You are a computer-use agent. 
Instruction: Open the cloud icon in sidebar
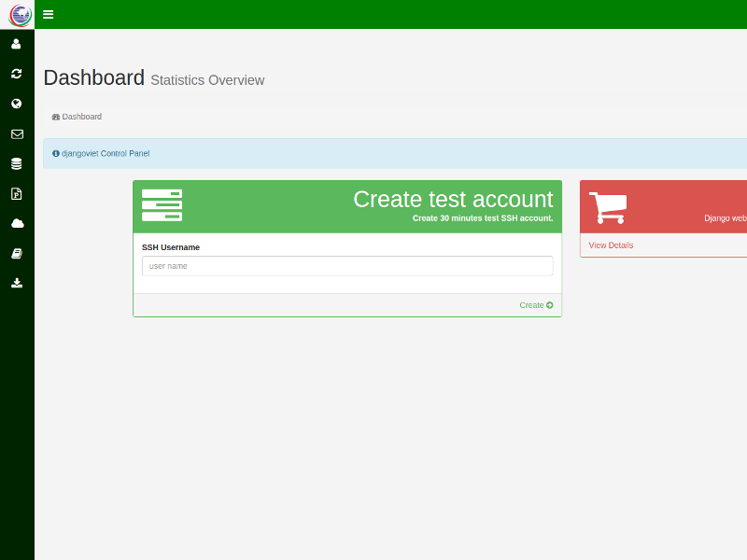pos(17,223)
